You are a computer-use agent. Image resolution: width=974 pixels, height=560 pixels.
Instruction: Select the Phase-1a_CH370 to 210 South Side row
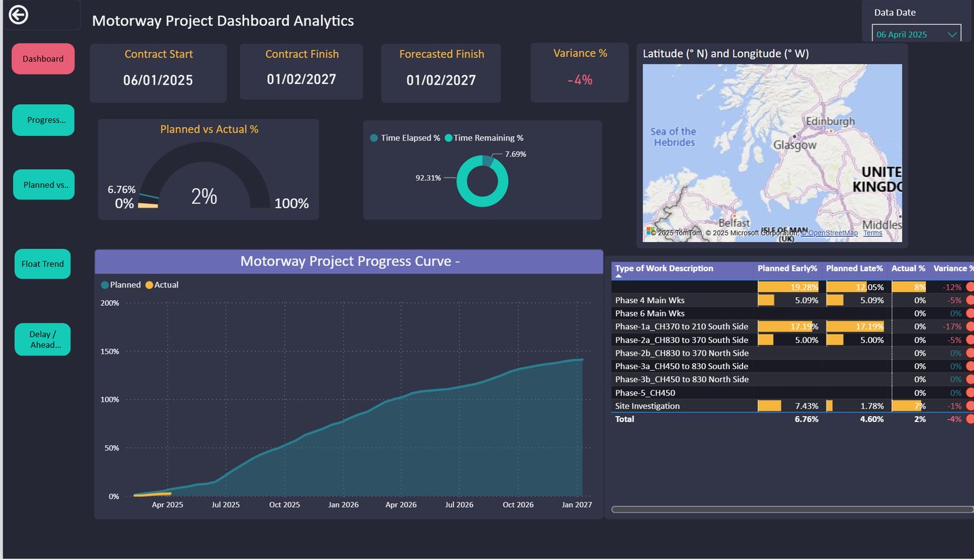(681, 327)
